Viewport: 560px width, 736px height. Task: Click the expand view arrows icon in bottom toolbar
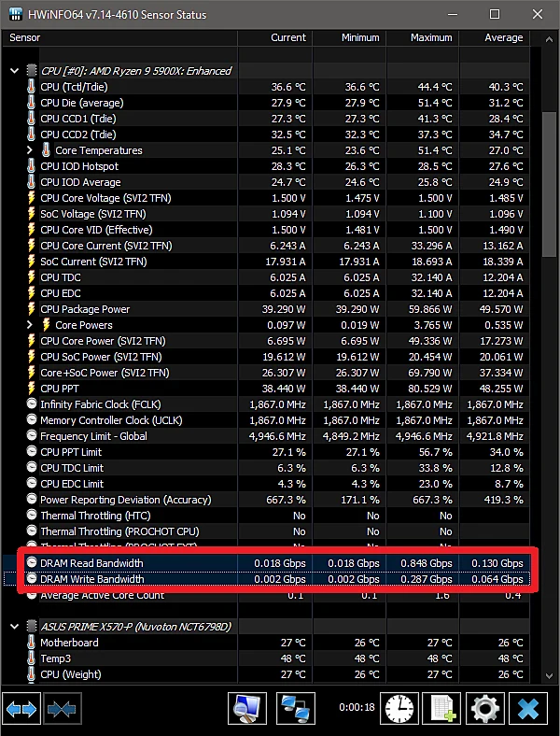(22, 709)
